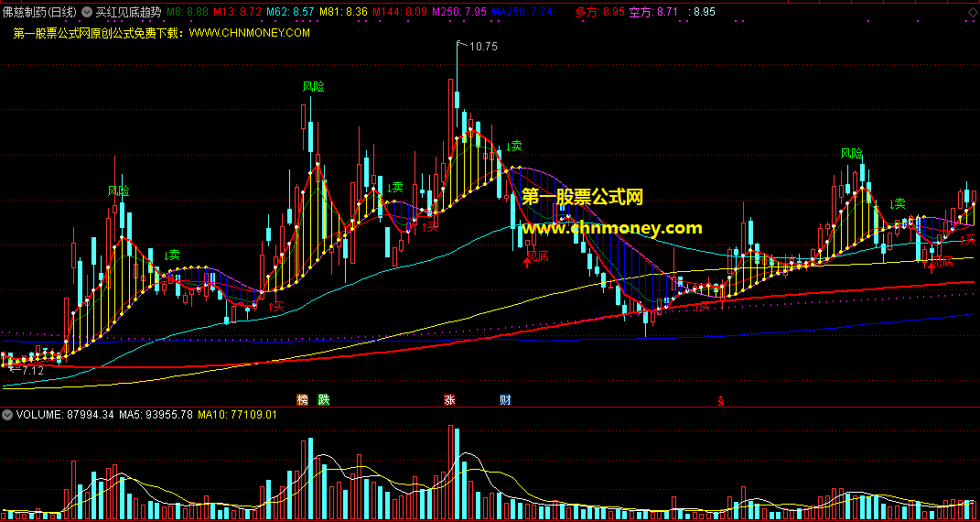Open the dropdown circle beside 买红见底趋势
This screenshot has height=522, width=980.
pyautogui.click(x=87, y=12)
